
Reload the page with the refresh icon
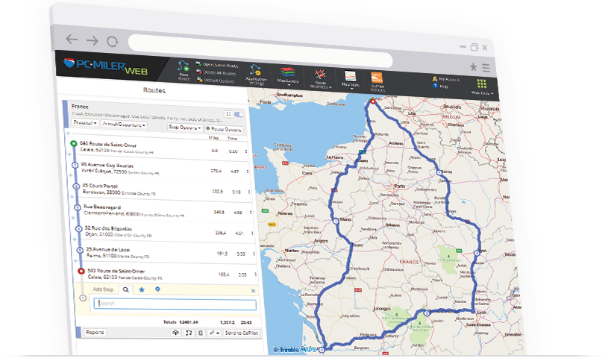point(113,41)
